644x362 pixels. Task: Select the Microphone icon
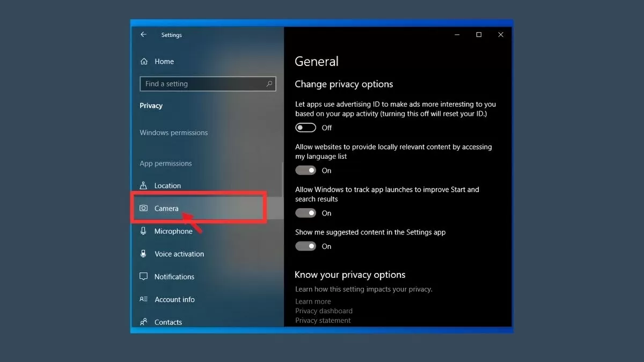[x=143, y=231]
